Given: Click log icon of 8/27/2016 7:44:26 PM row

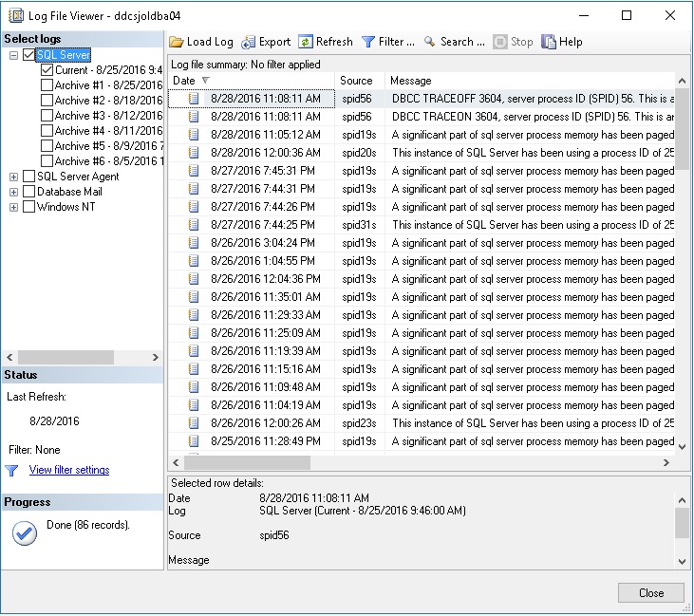Looking at the screenshot, I should coord(194,207).
